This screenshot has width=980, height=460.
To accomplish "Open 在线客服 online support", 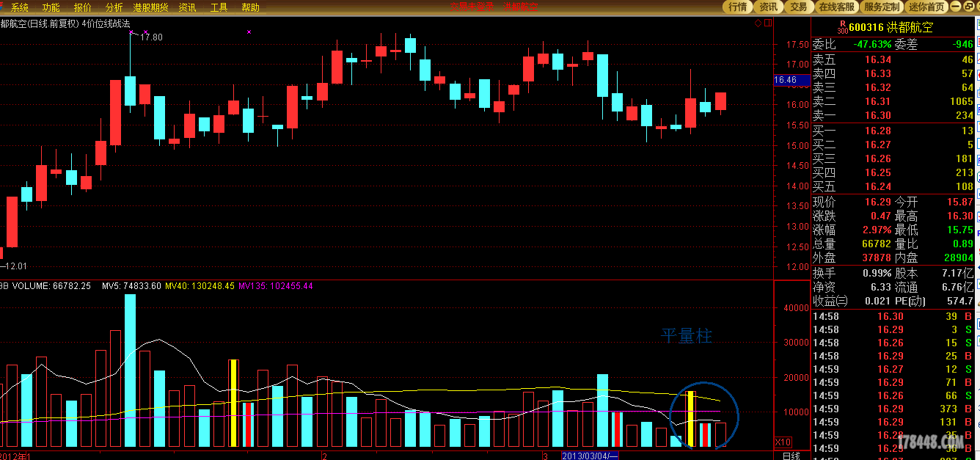I will (836, 7).
